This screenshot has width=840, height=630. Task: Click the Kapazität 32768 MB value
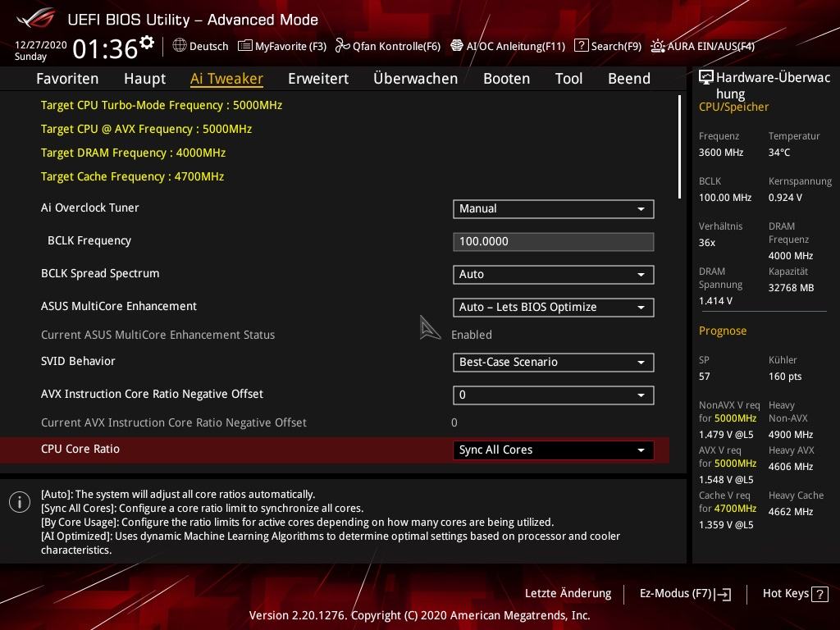[791, 288]
